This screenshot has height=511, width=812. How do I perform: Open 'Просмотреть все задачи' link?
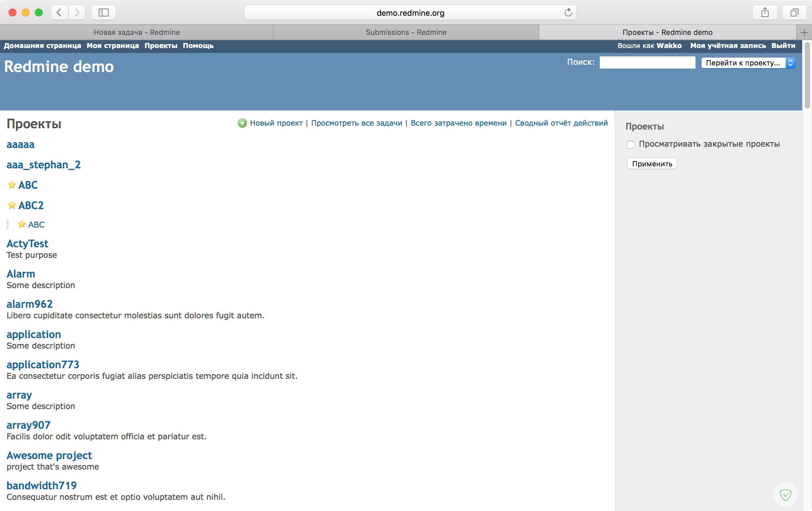coord(356,123)
